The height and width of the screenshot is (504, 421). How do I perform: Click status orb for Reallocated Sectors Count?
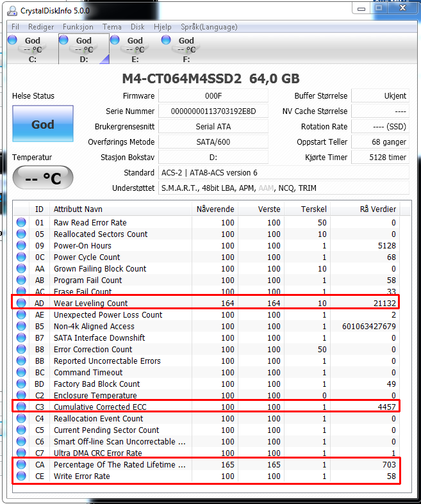coord(21,234)
